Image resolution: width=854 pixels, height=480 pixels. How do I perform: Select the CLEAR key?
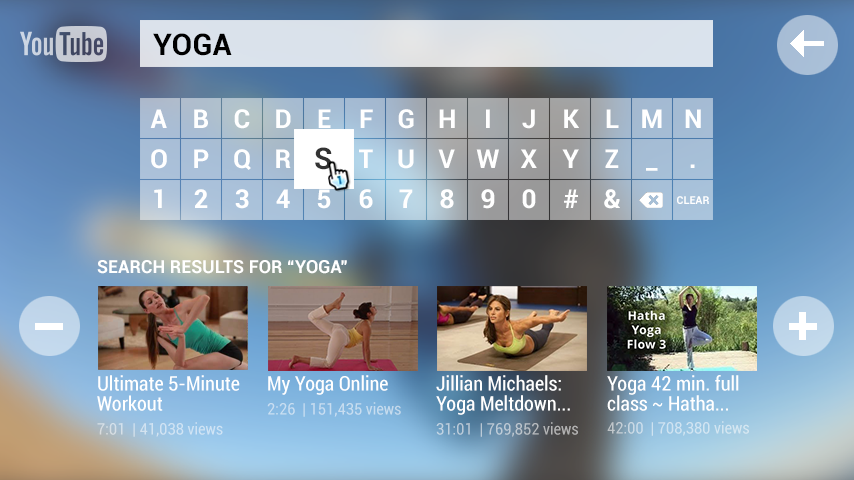click(x=693, y=200)
